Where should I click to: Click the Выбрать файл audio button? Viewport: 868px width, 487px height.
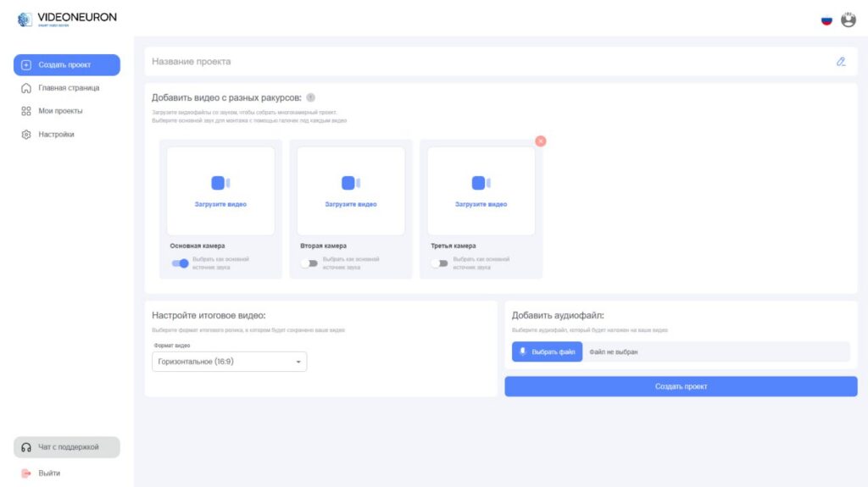point(547,351)
